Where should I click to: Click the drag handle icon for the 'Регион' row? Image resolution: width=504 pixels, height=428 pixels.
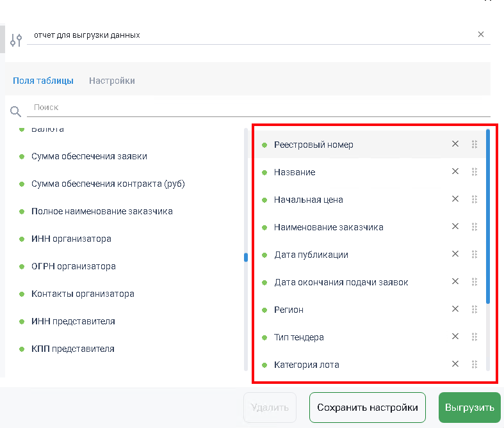475,310
